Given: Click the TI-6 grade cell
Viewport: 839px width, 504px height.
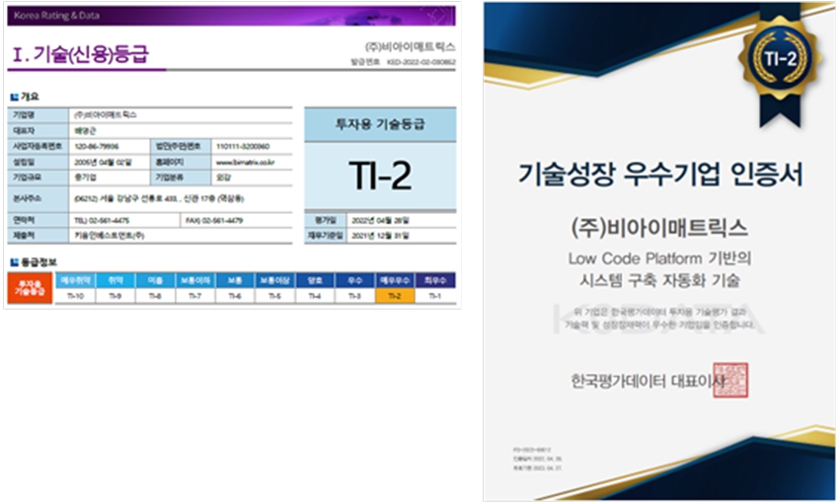Looking at the screenshot, I should coord(235,296).
